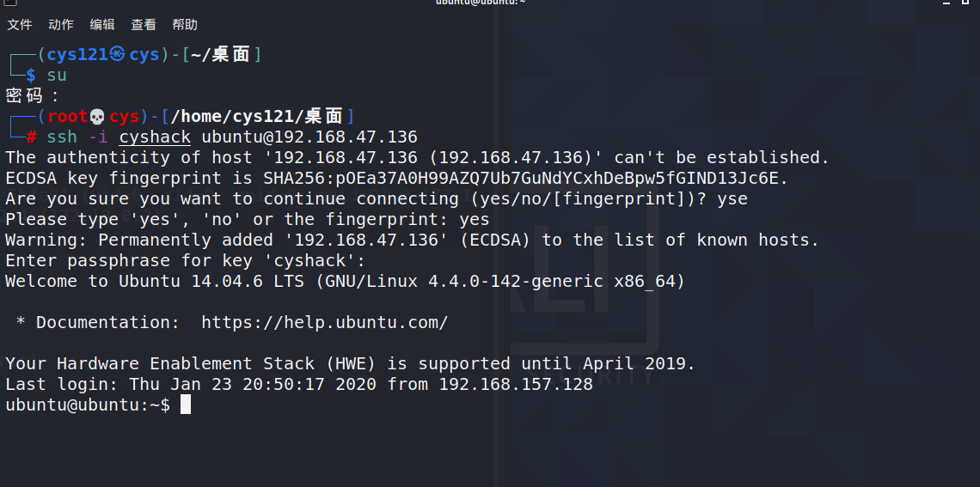Screen dimensions: 980x487
Task: Minimize the terminal window
Action: (x=947, y=2)
